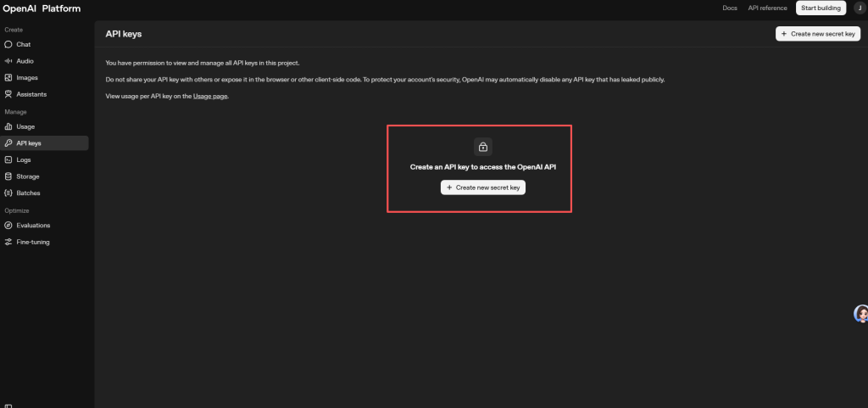Follow the Usage page link

click(x=210, y=96)
